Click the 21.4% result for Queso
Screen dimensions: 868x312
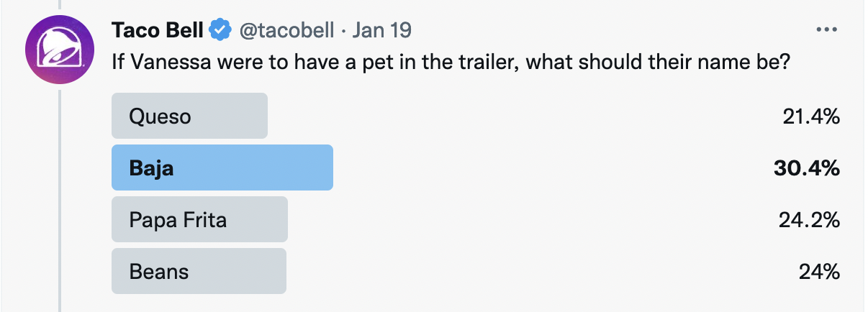[811, 116]
